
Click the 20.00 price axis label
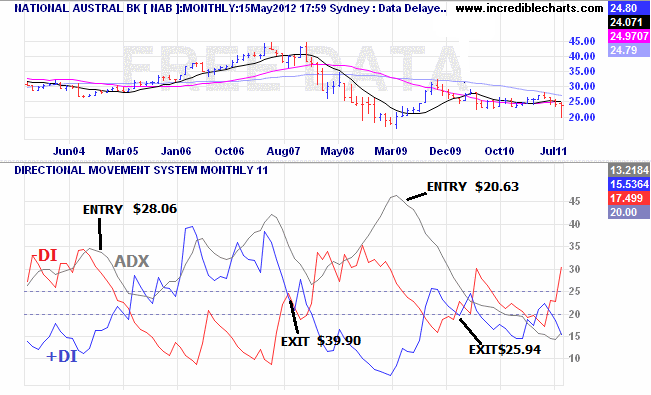[x=582, y=117]
